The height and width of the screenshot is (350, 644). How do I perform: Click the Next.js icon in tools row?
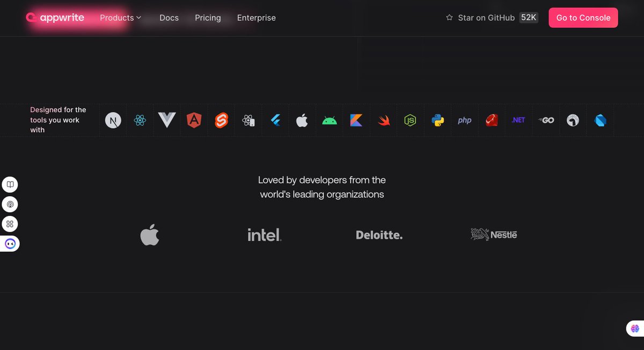[x=113, y=121]
